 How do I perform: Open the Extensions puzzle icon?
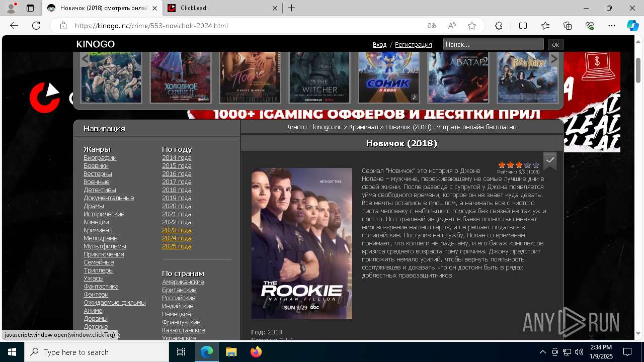click(x=499, y=26)
